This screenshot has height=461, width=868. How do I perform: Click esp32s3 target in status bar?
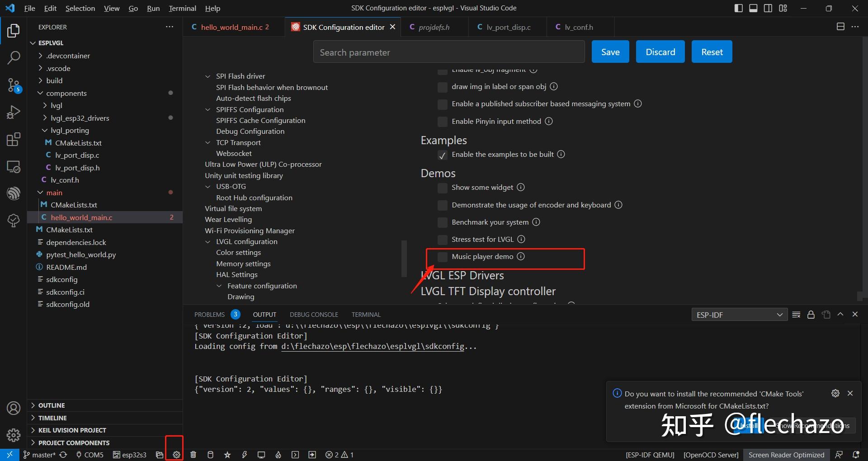[x=130, y=455]
